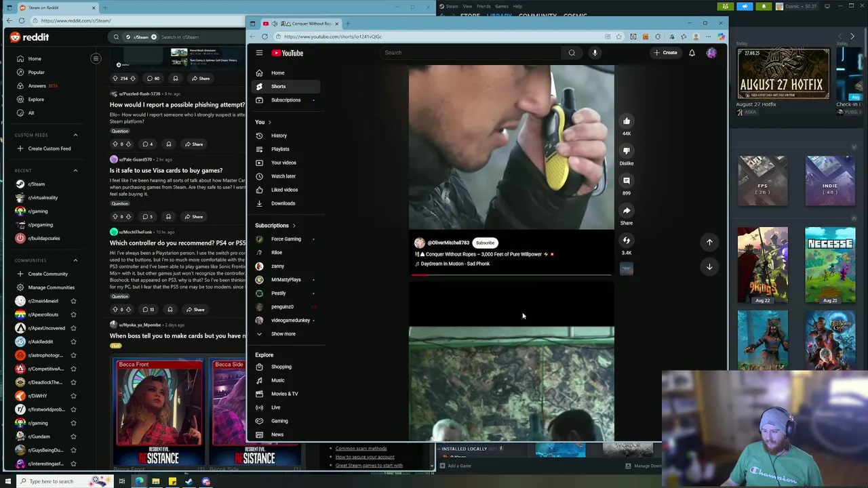868x488 pixels.
Task: Share the phishing attempt Reddit post
Action: [x=193, y=144]
